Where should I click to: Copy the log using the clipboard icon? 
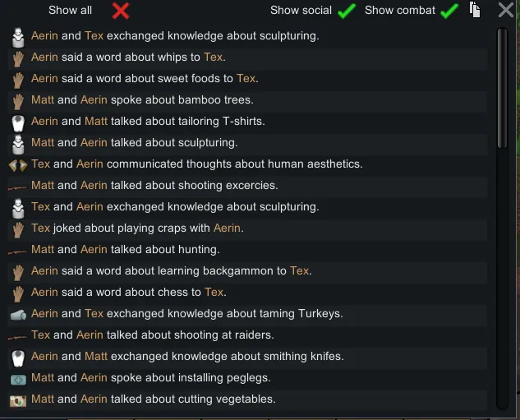pos(475,10)
